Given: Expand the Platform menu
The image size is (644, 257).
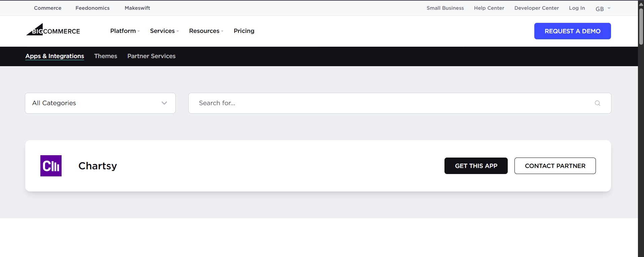Looking at the screenshot, I should click(125, 31).
